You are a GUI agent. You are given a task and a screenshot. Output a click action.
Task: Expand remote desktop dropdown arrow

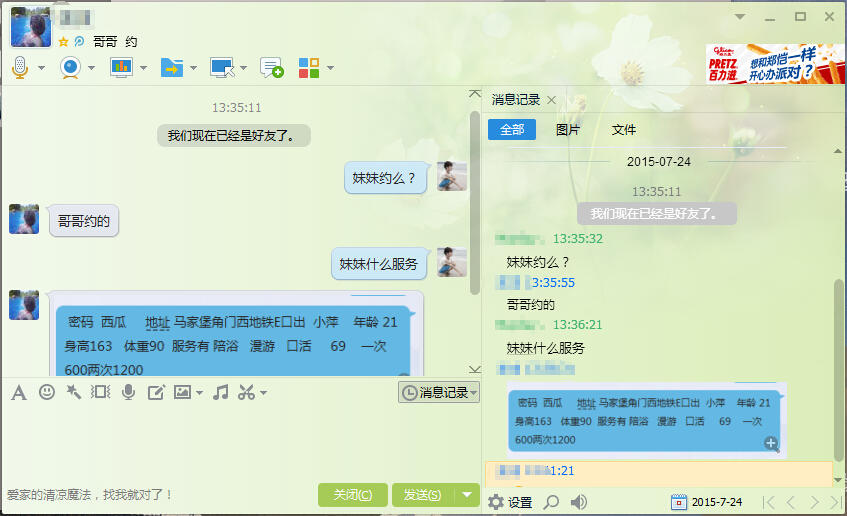(243, 68)
